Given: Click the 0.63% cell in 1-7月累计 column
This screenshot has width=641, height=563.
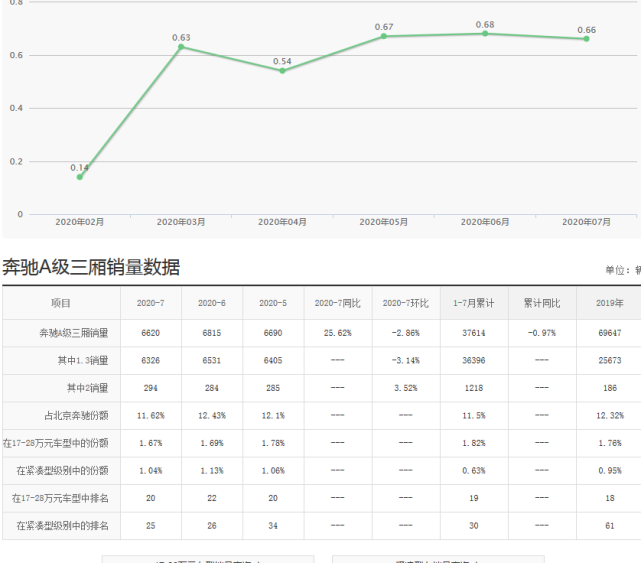Looking at the screenshot, I should 474,471.
